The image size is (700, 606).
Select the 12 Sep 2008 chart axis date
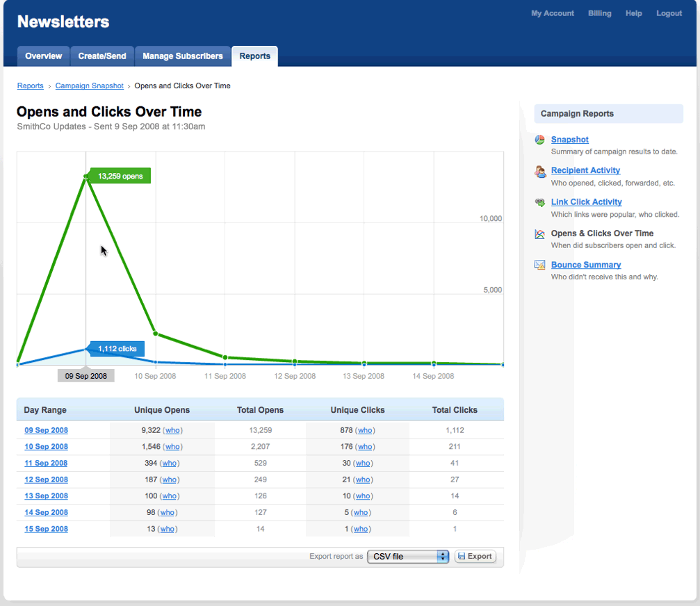(x=295, y=376)
